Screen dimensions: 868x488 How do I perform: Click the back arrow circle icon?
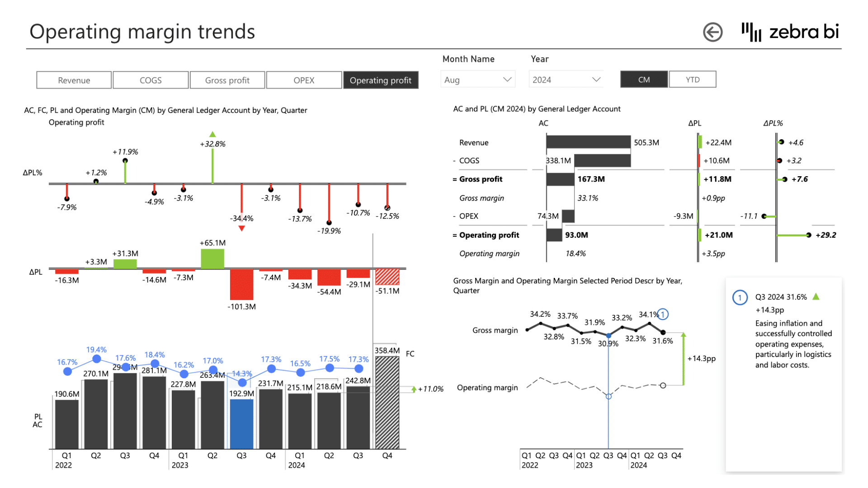712,32
